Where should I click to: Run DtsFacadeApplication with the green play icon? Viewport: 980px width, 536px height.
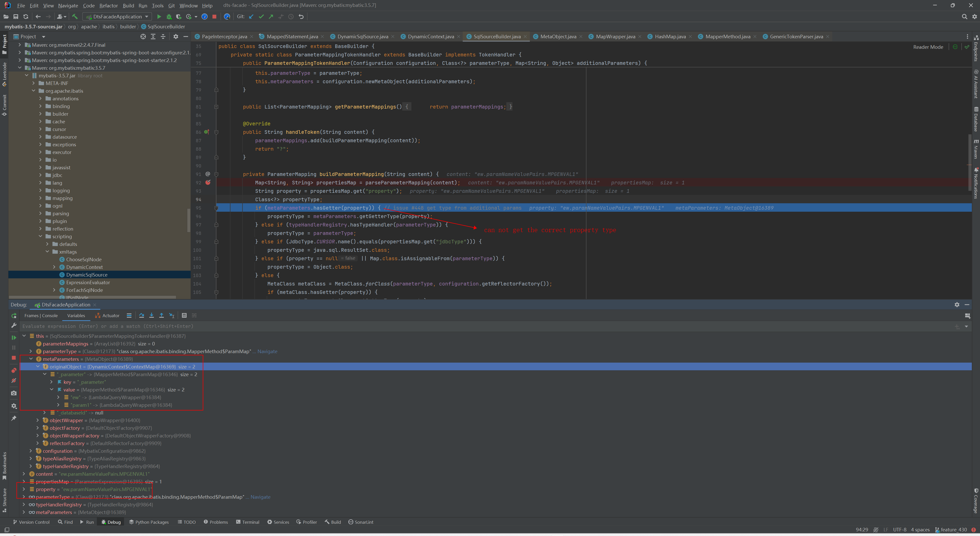[x=159, y=17]
